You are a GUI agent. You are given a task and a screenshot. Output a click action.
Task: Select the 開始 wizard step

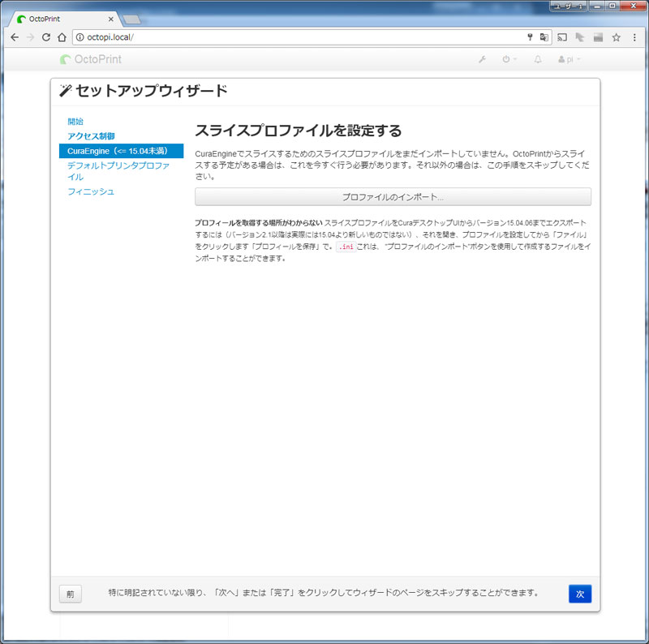click(75, 122)
